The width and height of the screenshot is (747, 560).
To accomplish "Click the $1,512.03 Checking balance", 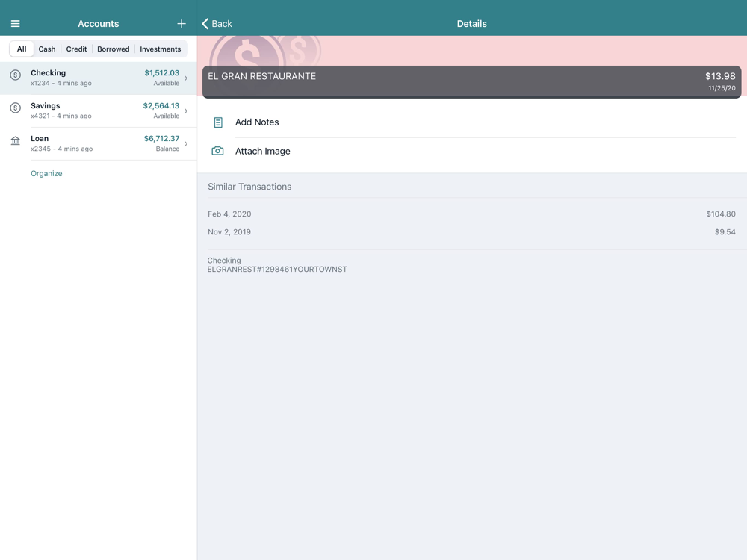I will [162, 73].
